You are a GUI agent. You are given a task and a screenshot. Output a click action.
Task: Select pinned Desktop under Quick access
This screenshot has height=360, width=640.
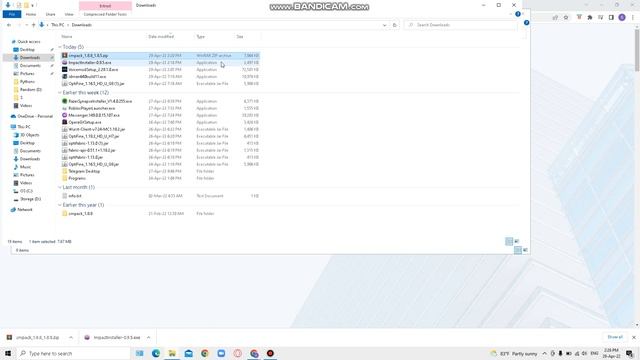27,49
